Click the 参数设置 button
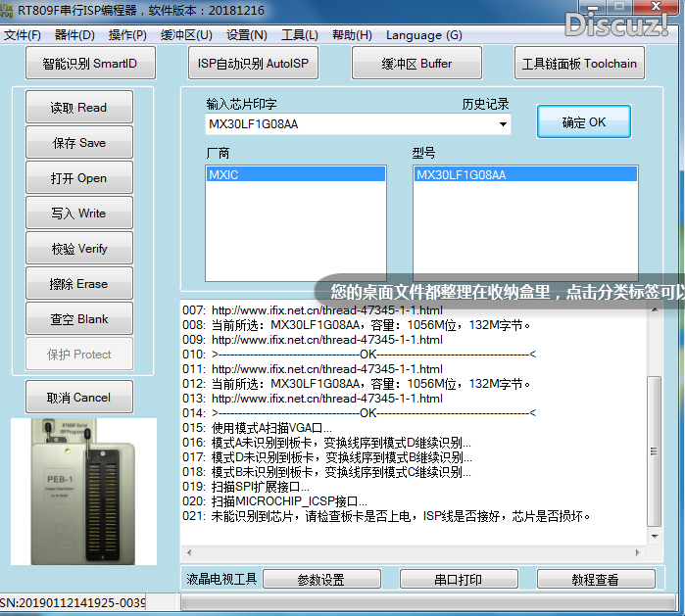The image size is (685, 616). pyautogui.click(x=321, y=580)
